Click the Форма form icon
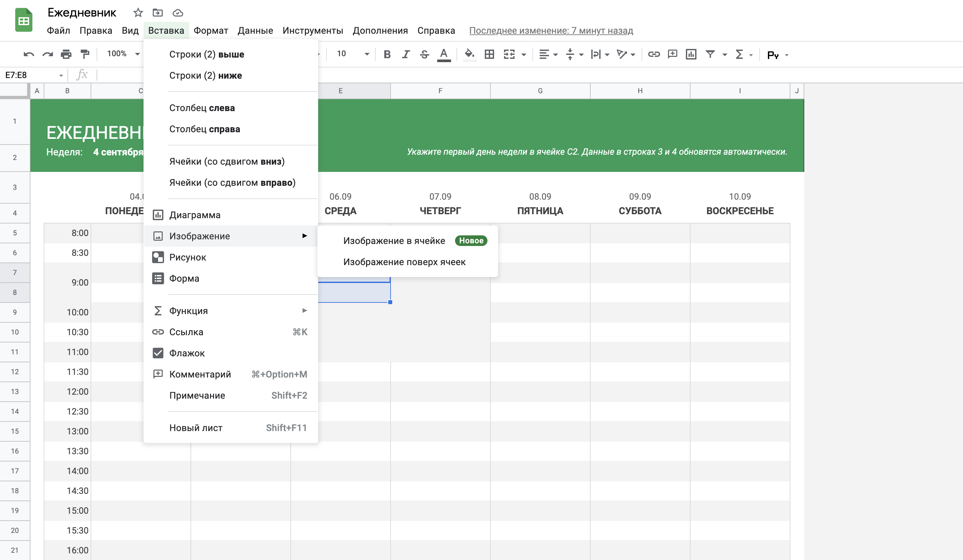963x560 pixels. click(158, 278)
